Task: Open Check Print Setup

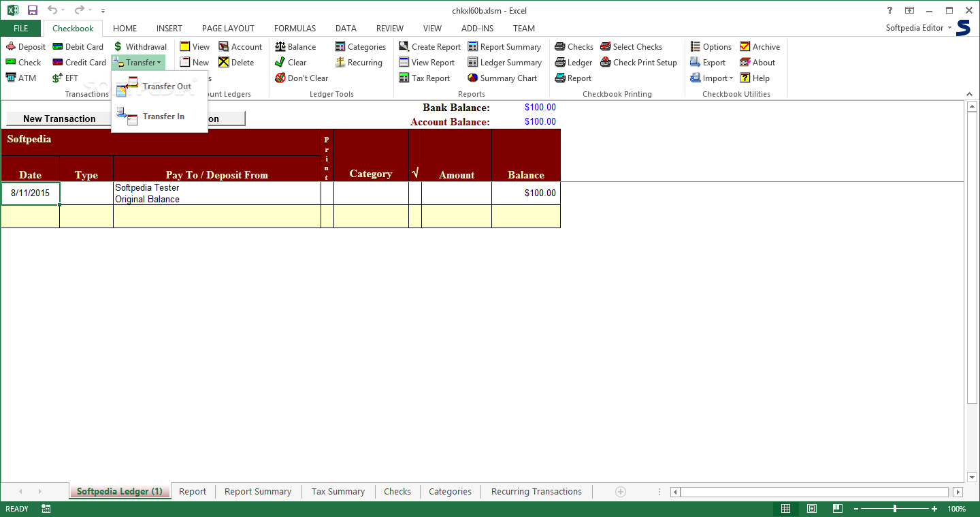Action: [638, 63]
